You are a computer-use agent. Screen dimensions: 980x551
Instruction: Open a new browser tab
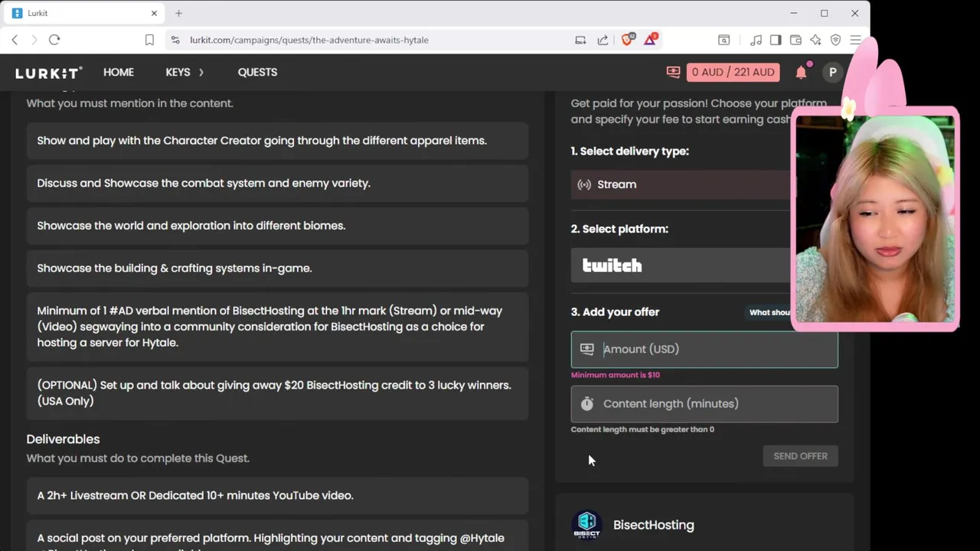click(x=178, y=13)
